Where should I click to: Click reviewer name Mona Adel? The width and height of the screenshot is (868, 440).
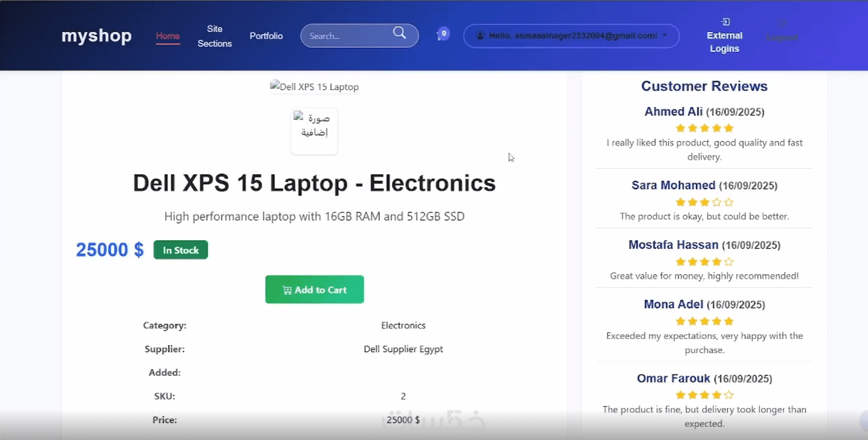point(673,304)
